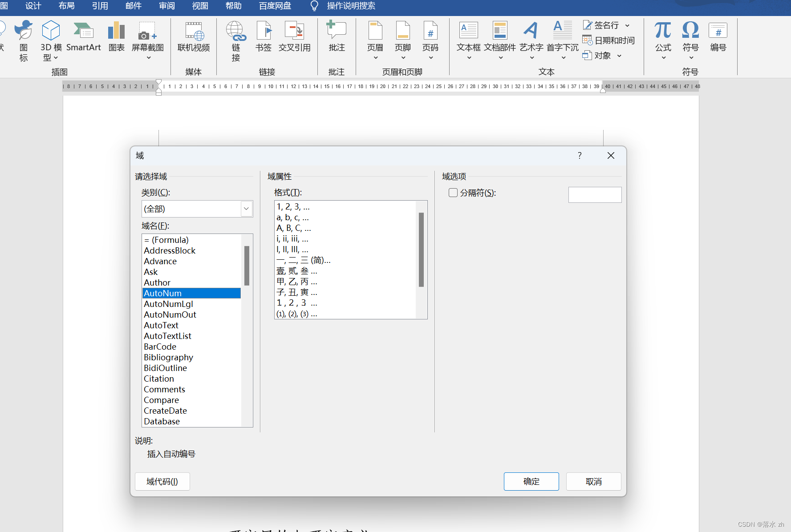The image size is (791, 532).
Task: Insert 艺术字 WordArt
Action: [x=531, y=41]
